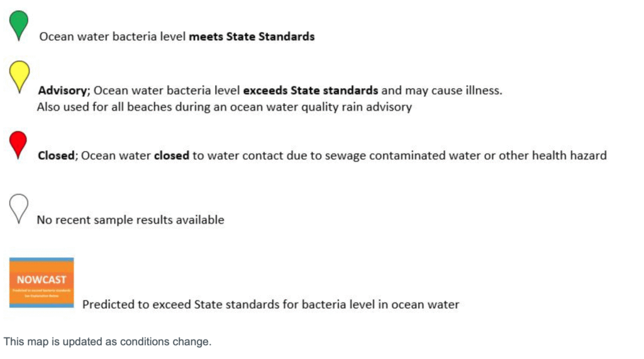The image size is (644, 359).
Task: Select the bold "Closed" label at line start
Action: click(x=56, y=155)
